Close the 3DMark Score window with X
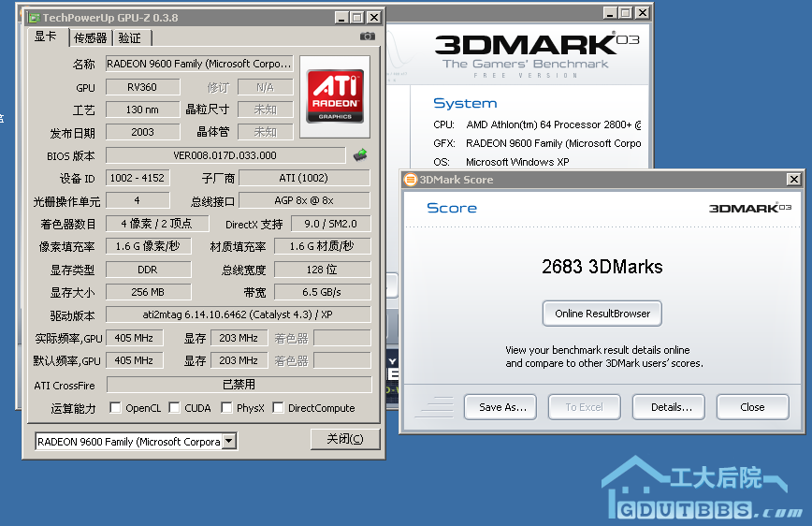 [x=794, y=180]
